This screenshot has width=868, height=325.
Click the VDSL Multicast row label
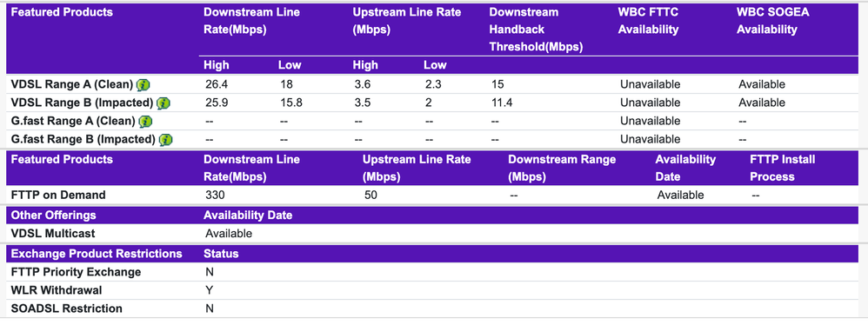[53, 233]
